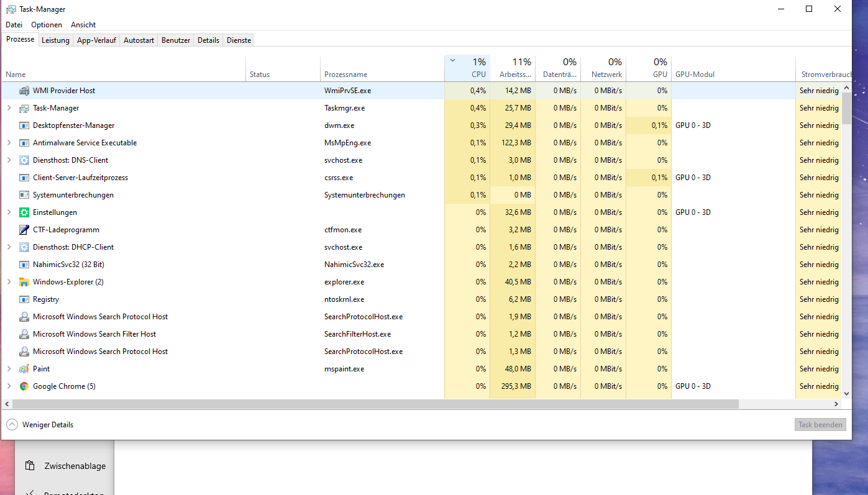Expand the Diensthost: DNS-Client group
The width and height of the screenshot is (868, 495).
click(x=9, y=160)
